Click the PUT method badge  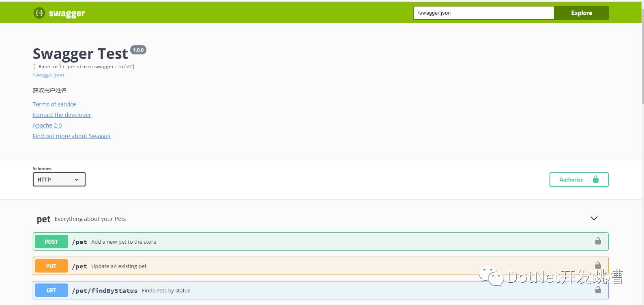point(52,266)
